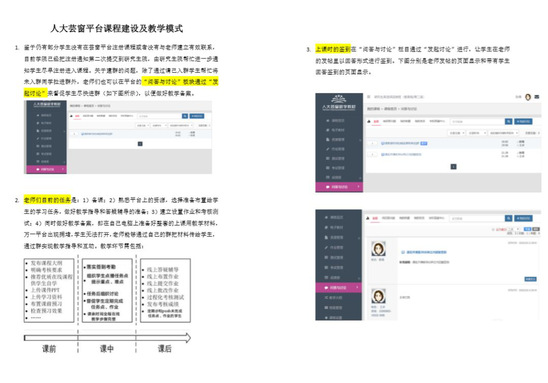Click the first poster's avatar thumbnail in the lower-right screenshot

[x=378, y=249]
